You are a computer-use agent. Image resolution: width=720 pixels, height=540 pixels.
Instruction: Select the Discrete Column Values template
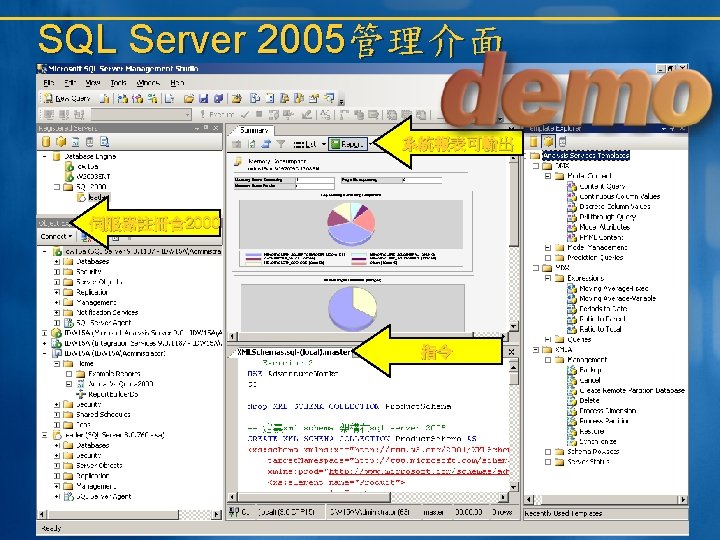(x=614, y=206)
